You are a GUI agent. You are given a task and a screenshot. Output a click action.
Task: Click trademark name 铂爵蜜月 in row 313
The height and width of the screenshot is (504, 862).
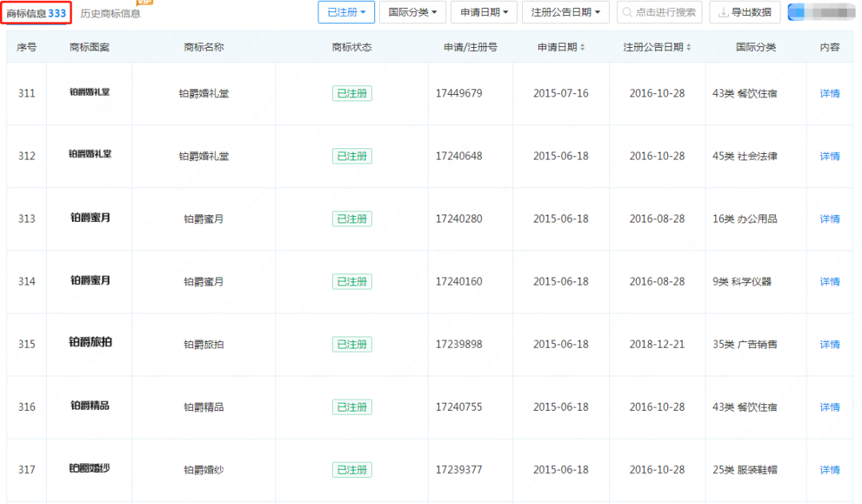(204, 219)
